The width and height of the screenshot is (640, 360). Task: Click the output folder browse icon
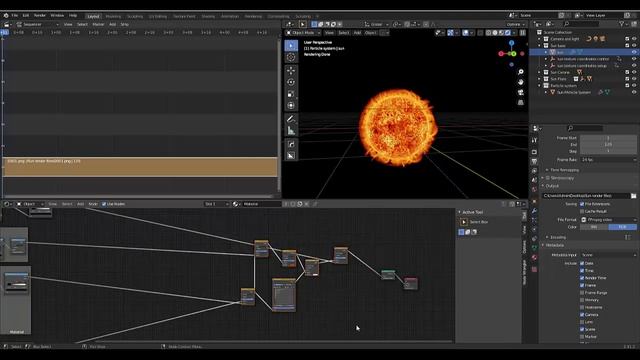point(633,196)
